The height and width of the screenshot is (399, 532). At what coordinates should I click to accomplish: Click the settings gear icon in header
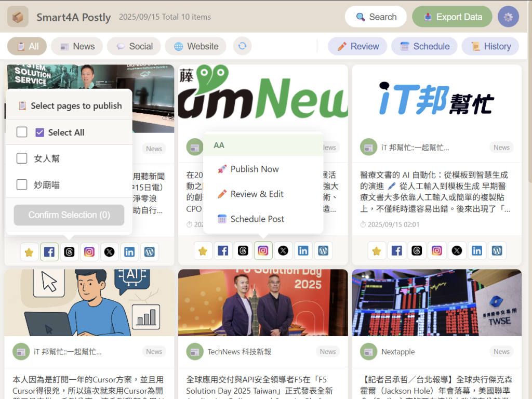[x=508, y=17]
